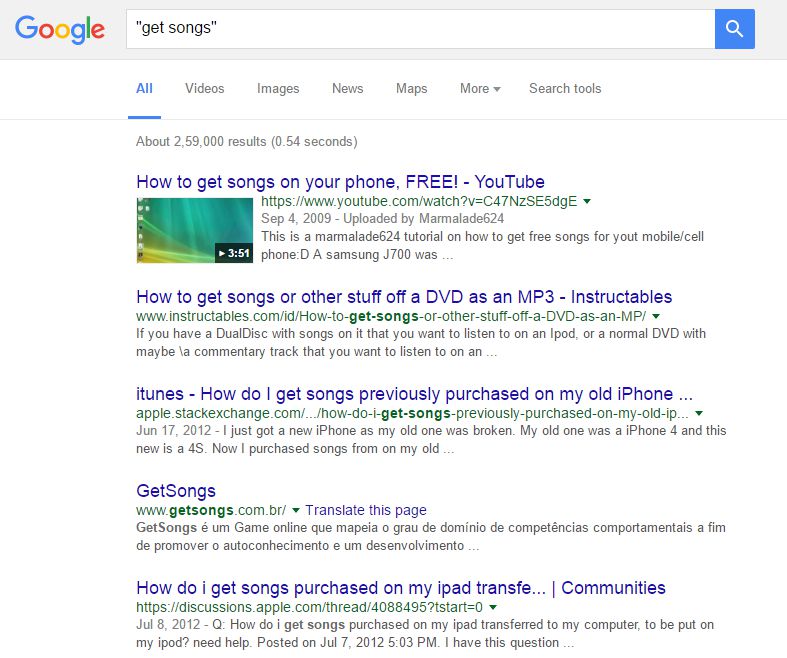The width and height of the screenshot is (787, 658).
Task: Switch to the Maps tab
Action: coord(412,89)
